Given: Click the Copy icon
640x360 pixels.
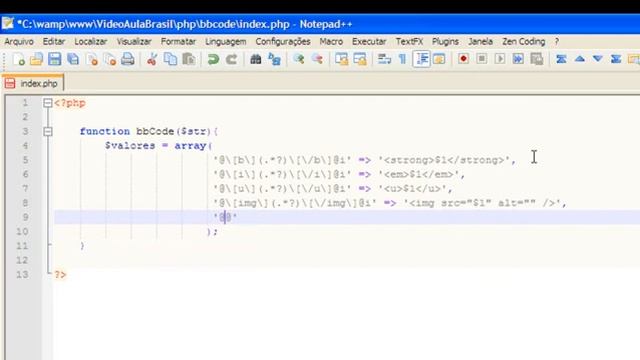Looking at the screenshot, I should 170,60.
